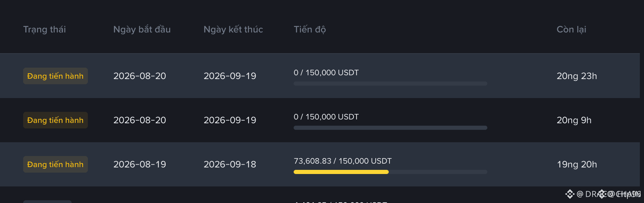The width and height of the screenshot is (644, 203).
Task: Click the yellow filled progress bar
Action: 341,172
